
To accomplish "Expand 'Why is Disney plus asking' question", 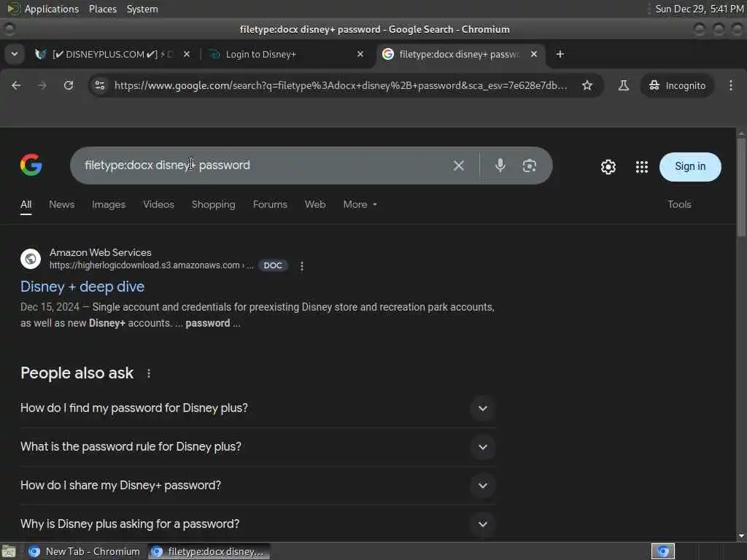I will coord(258,524).
